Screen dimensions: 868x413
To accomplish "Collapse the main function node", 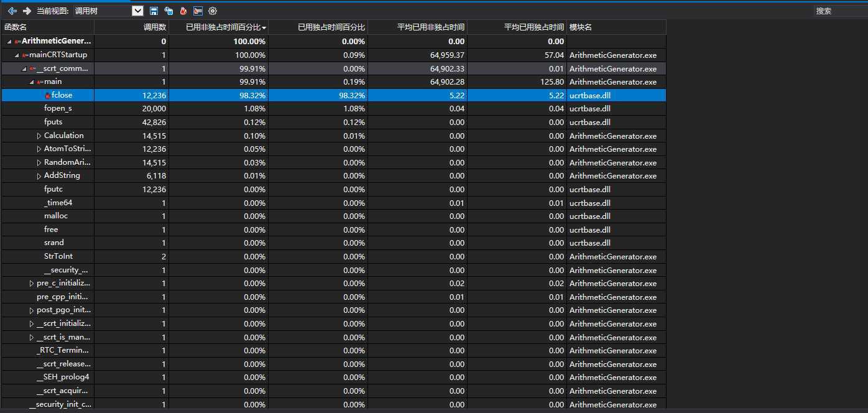I will click(32, 81).
